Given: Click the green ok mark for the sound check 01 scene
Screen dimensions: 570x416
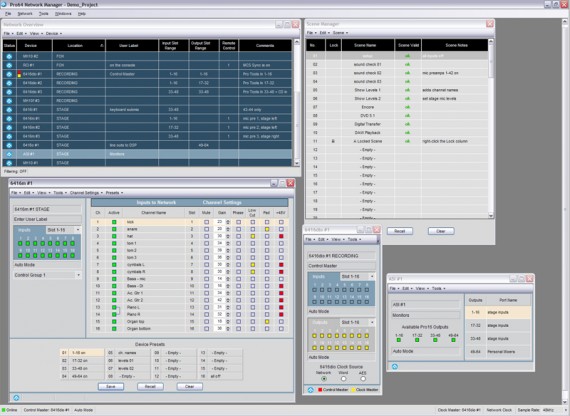Looking at the screenshot, I should [x=408, y=64].
